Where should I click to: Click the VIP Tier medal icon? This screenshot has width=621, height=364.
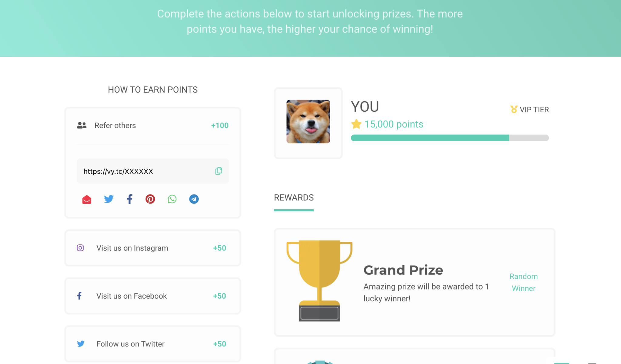click(x=513, y=109)
